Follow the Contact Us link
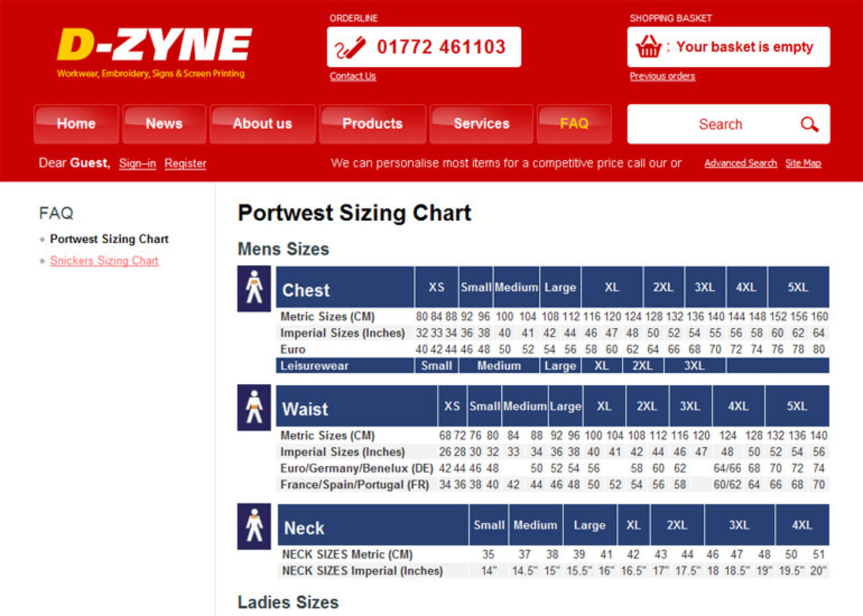The width and height of the screenshot is (863, 616). 353,76
